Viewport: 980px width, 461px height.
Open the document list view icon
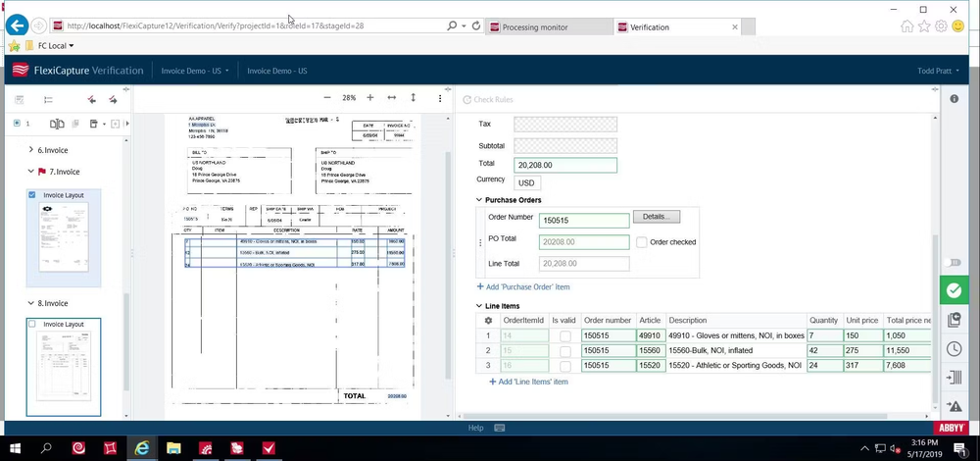click(x=20, y=99)
